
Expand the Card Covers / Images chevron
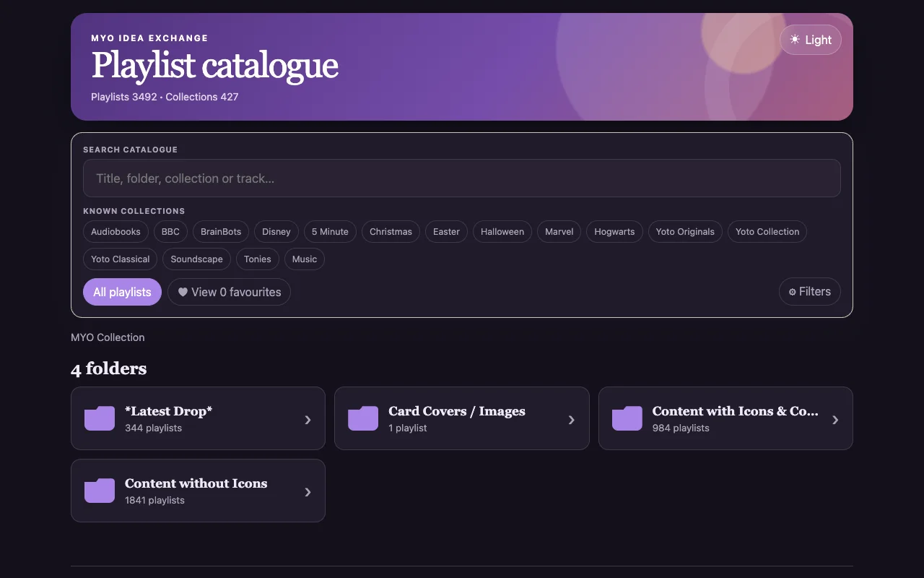(571, 420)
